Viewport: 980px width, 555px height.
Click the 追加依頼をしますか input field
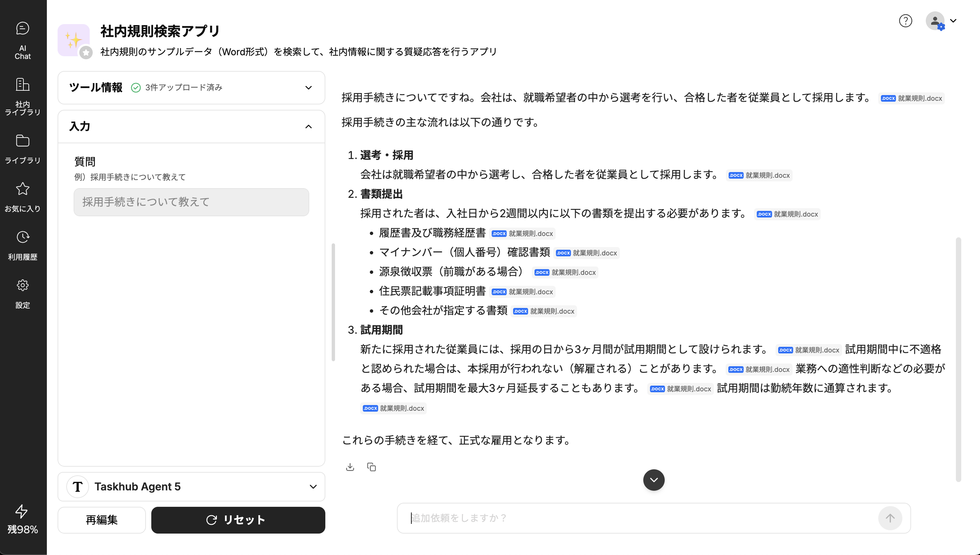tap(640, 518)
